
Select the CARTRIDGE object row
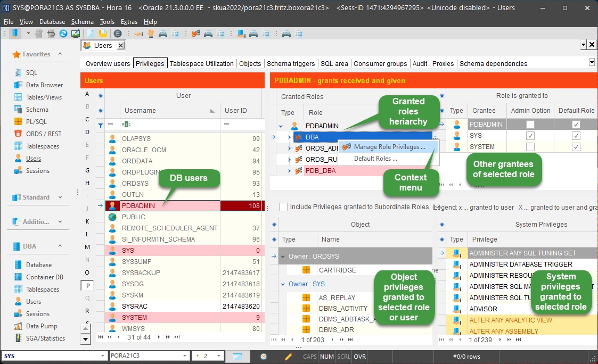click(x=355, y=270)
